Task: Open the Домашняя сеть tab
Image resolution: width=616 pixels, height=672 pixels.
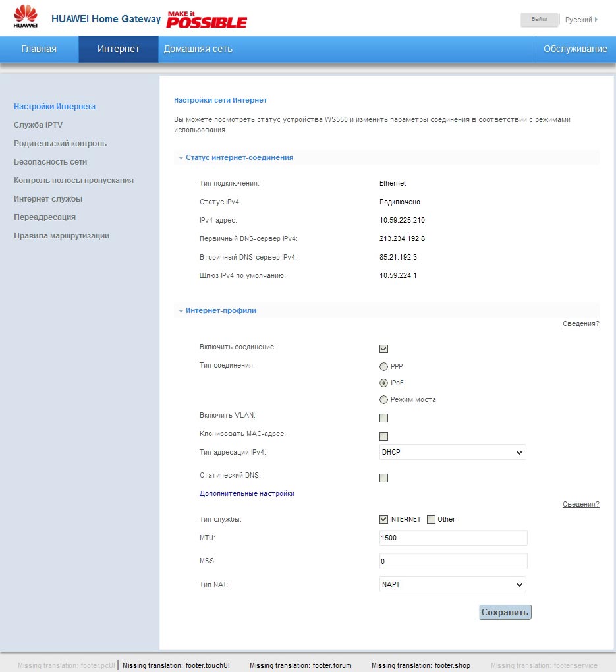Action: pos(198,49)
